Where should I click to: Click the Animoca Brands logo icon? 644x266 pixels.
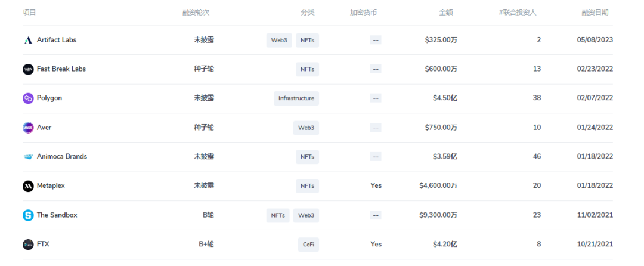coord(28,157)
